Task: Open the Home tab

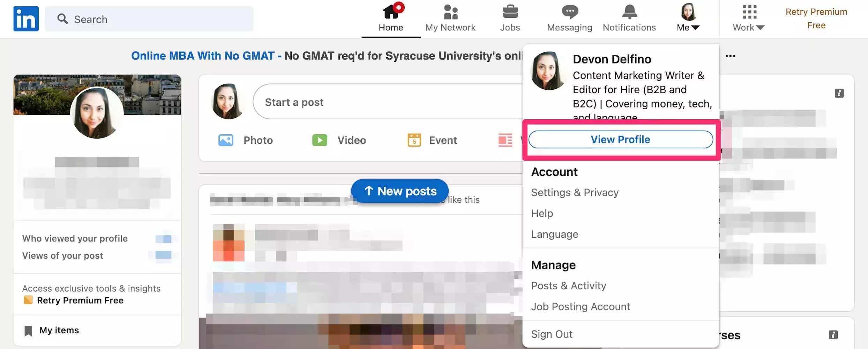Action: tap(391, 18)
